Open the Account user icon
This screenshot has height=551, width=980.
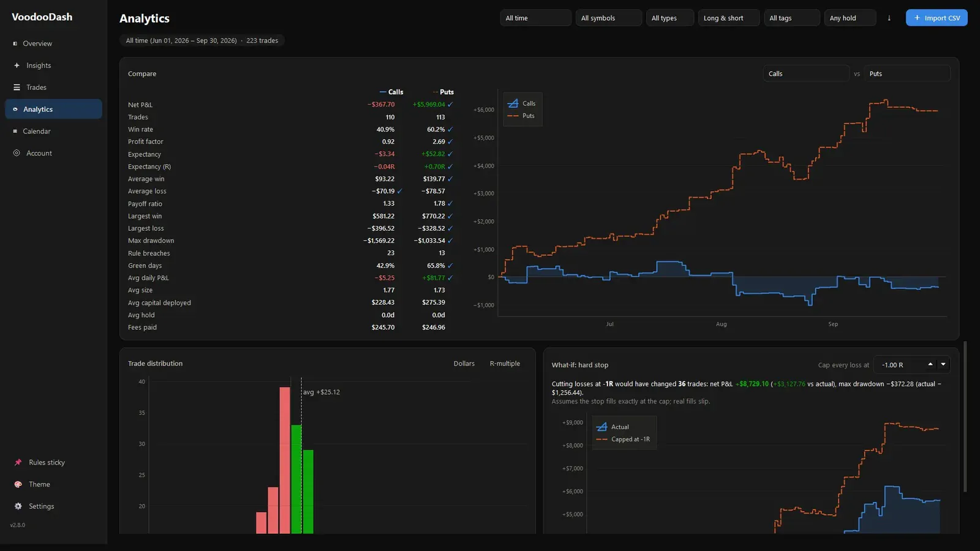click(17, 153)
